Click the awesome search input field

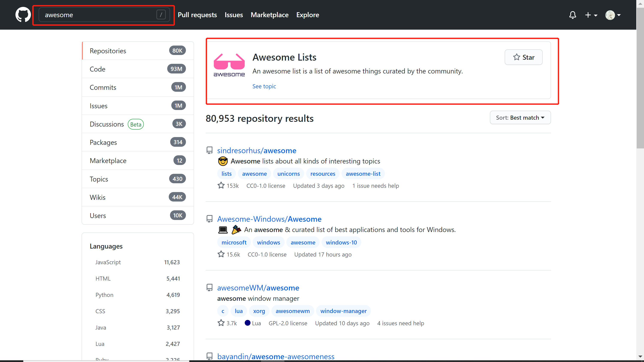pos(100,15)
